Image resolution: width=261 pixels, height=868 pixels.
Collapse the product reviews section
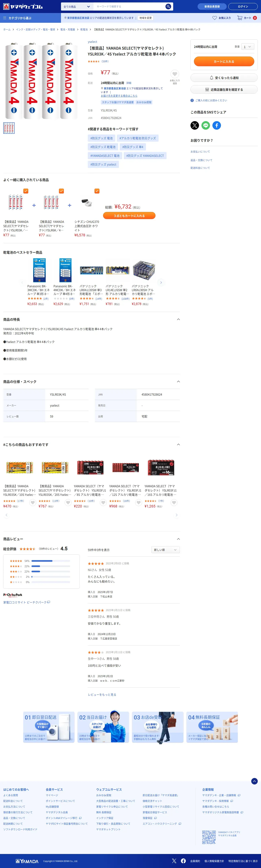[x=178, y=539]
